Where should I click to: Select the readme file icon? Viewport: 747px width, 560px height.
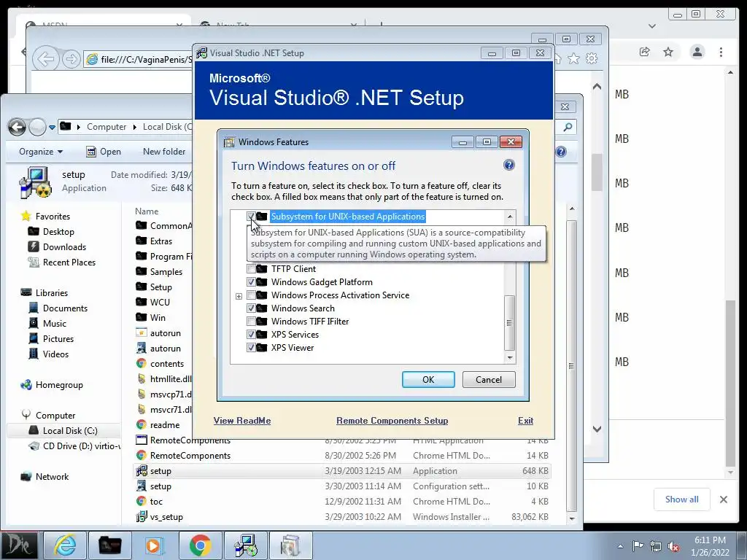(141, 425)
